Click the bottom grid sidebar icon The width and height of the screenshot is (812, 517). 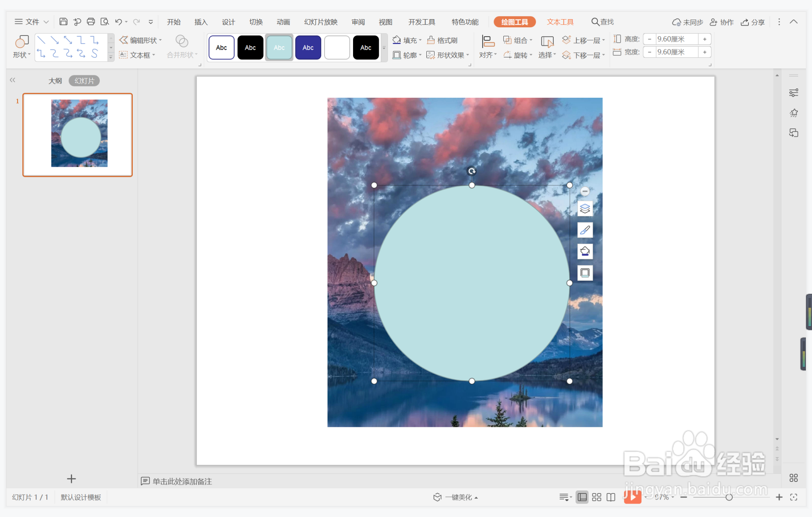coord(793,477)
